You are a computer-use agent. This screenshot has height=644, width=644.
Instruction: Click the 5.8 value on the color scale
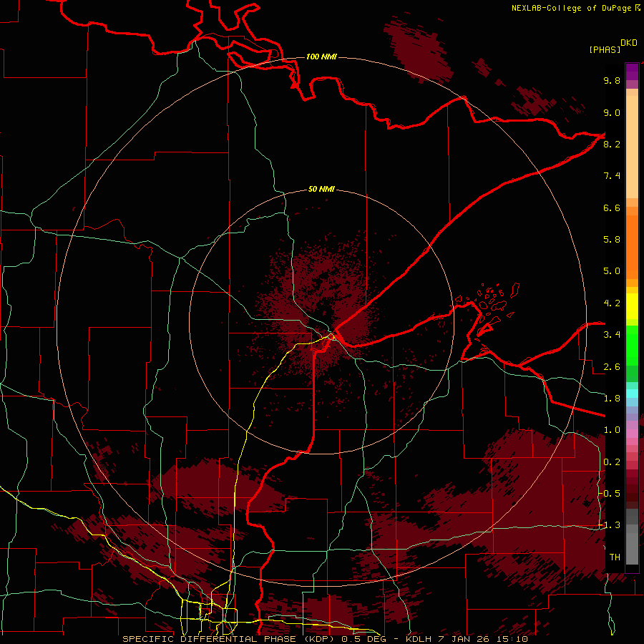612,240
